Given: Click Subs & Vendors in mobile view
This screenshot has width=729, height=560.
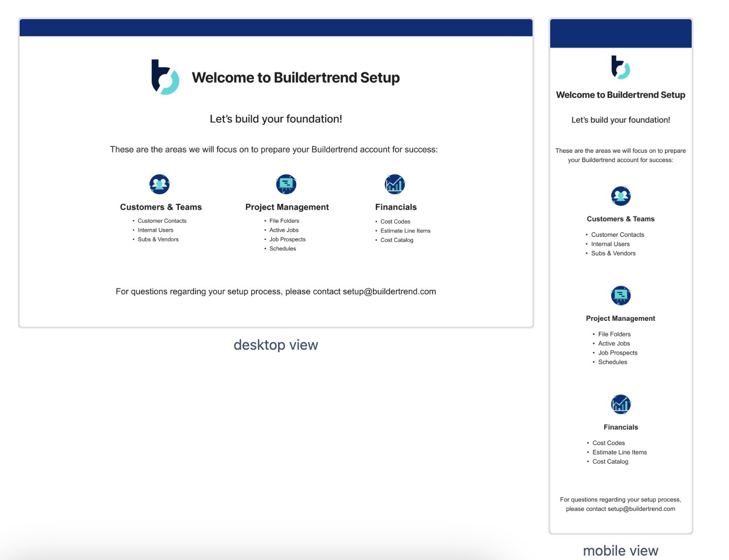Looking at the screenshot, I should click(613, 253).
